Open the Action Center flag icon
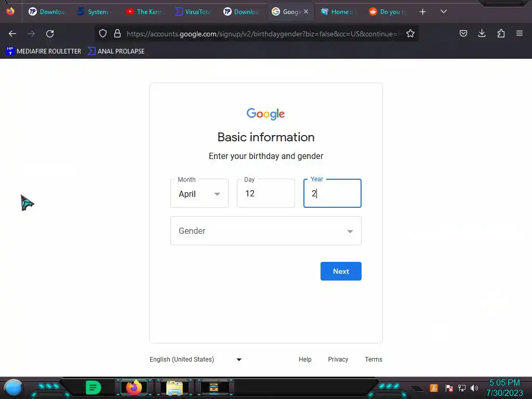532x399 pixels. pyautogui.click(x=449, y=388)
